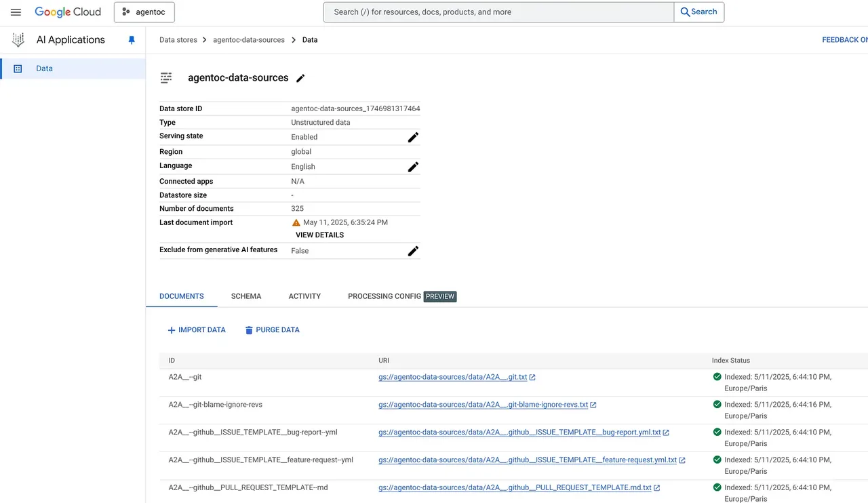Image resolution: width=868 pixels, height=503 pixels.
Task: Click the IMPORT DATA button
Action: [197, 330]
